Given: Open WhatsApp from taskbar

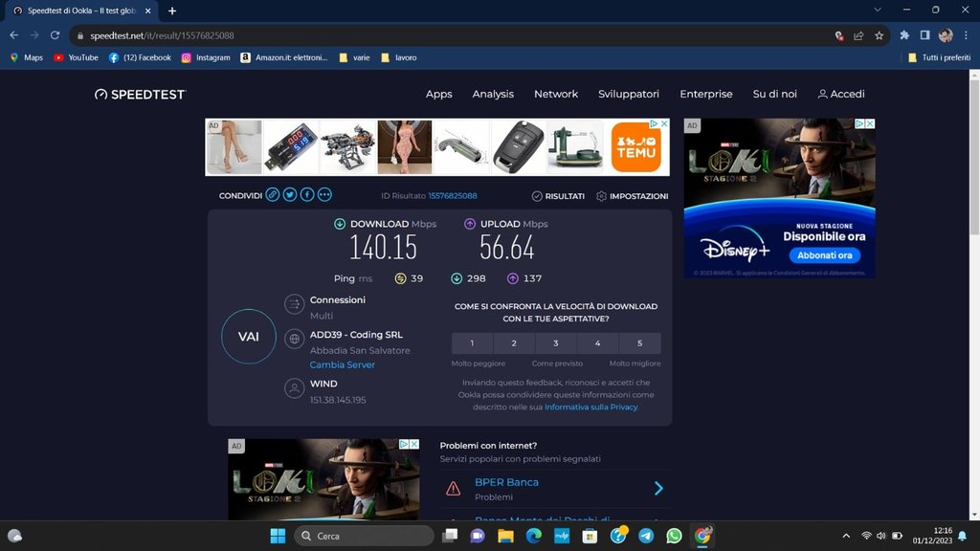Looking at the screenshot, I should tap(674, 536).
